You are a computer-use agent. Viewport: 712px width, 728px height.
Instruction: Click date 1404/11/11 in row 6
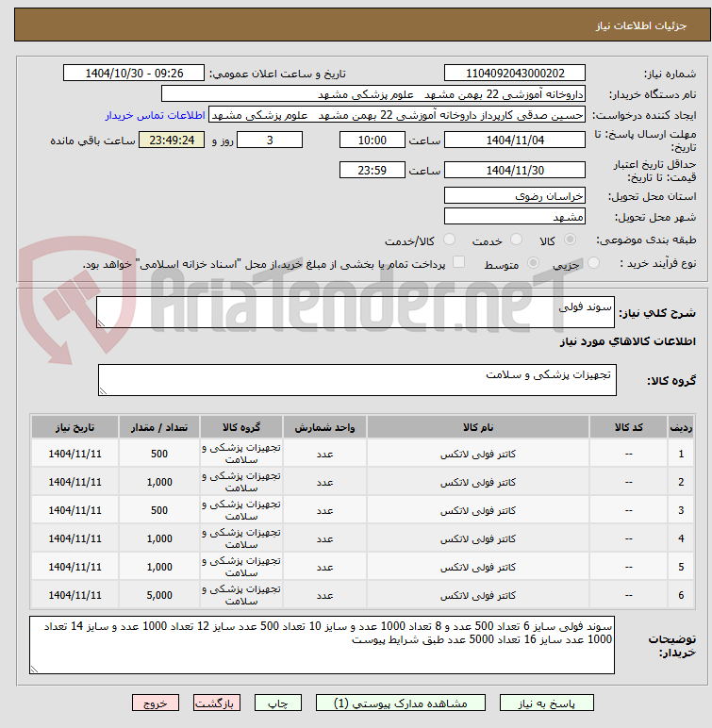[75, 595]
